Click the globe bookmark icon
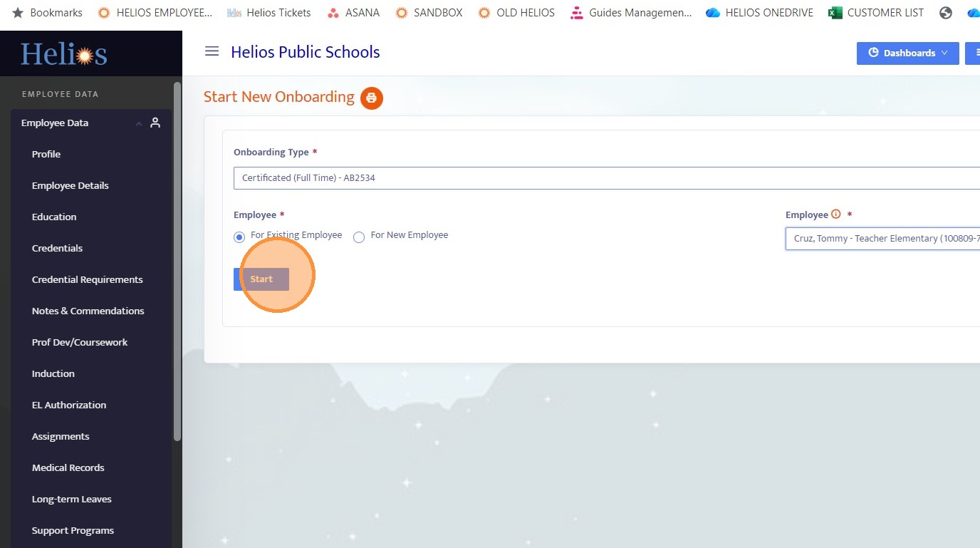 (946, 12)
